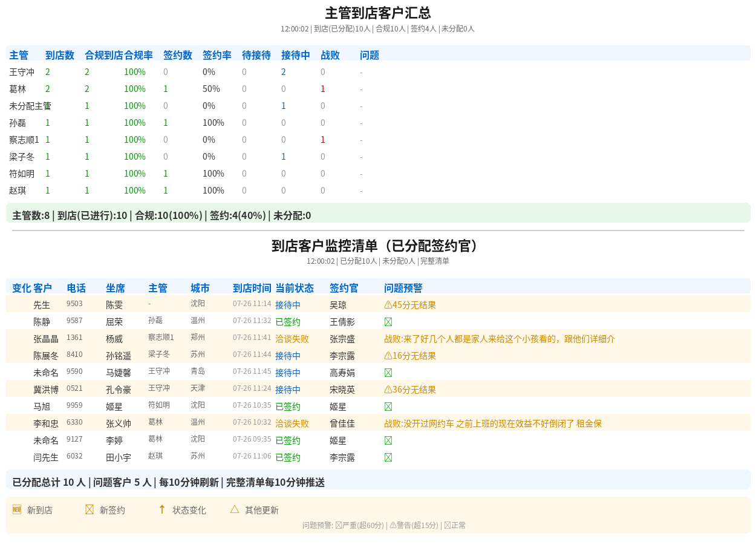The width and height of the screenshot is (756, 559).
Task: Click the NEW icon beside 新到店 legend
Action: [17, 509]
